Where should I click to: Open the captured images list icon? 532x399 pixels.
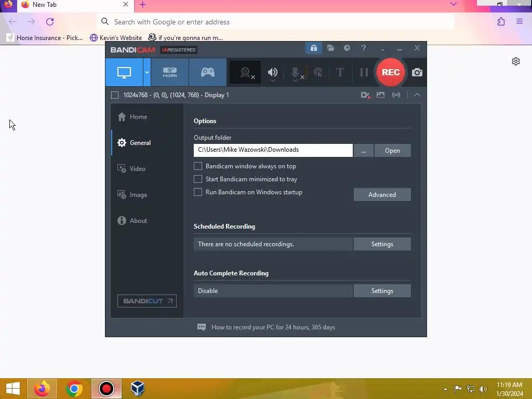click(380, 95)
